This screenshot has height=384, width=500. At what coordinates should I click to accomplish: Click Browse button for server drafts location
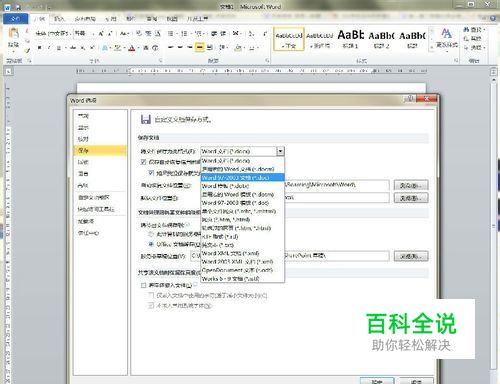coord(411,256)
